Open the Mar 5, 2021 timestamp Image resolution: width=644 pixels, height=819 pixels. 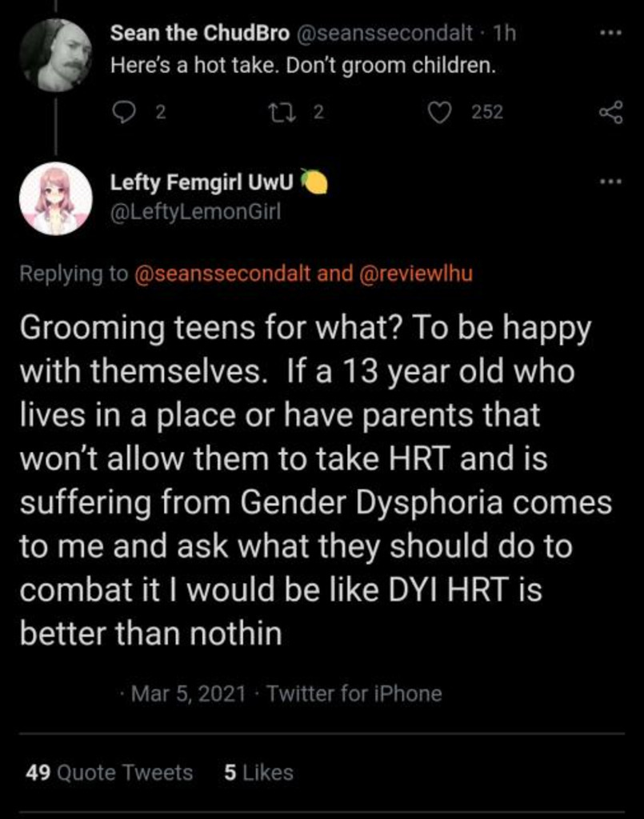pyautogui.click(x=189, y=693)
